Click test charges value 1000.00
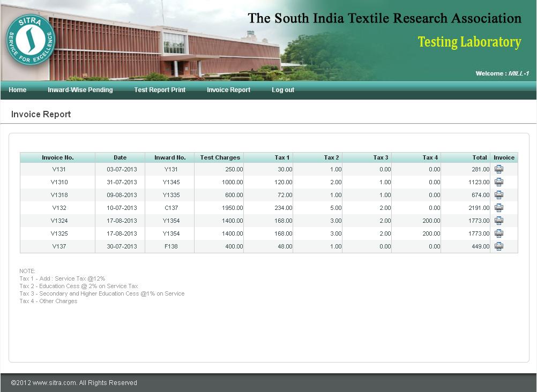This screenshot has height=392, width=537. coord(232,182)
